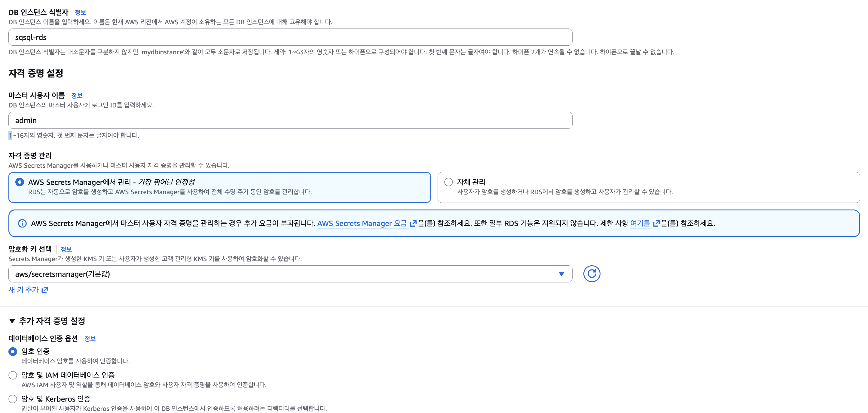Click the dropdown arrow of the encryption key selector
Viewport: 868px width, 413px height.
tap(561, 274)
